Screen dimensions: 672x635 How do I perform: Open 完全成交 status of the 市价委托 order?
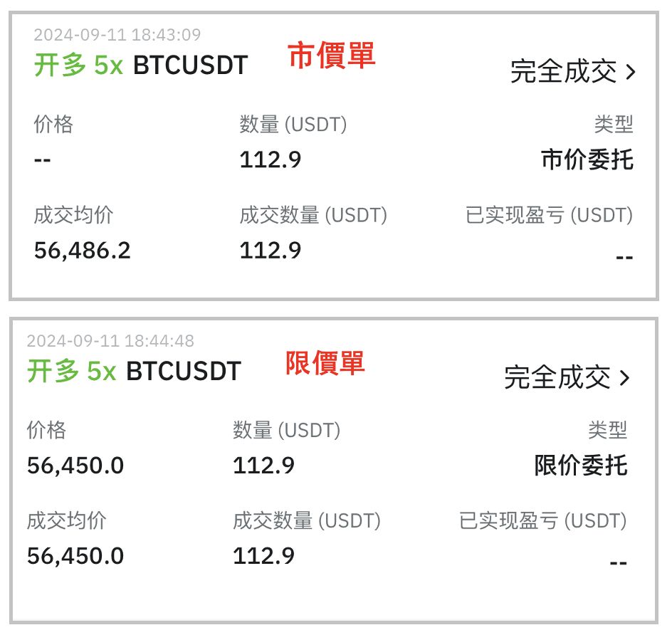point(563,72)
